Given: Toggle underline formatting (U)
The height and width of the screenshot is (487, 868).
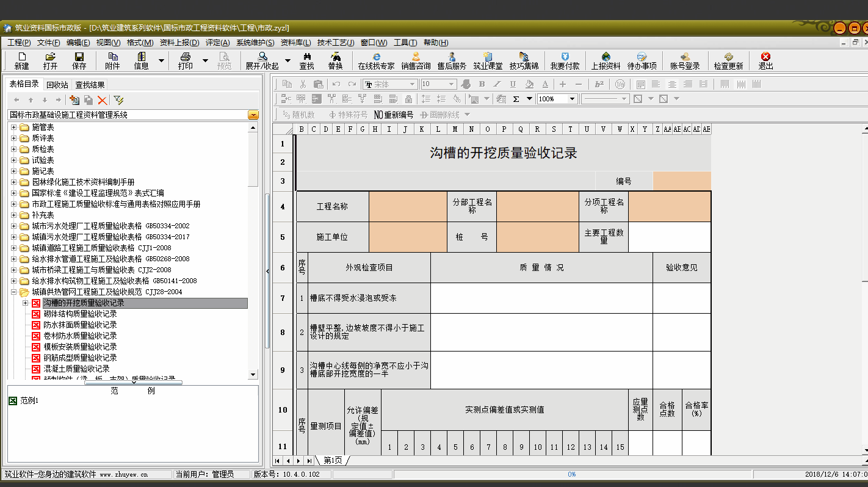Looking at the screenshot, I should [x=513, y=84].
